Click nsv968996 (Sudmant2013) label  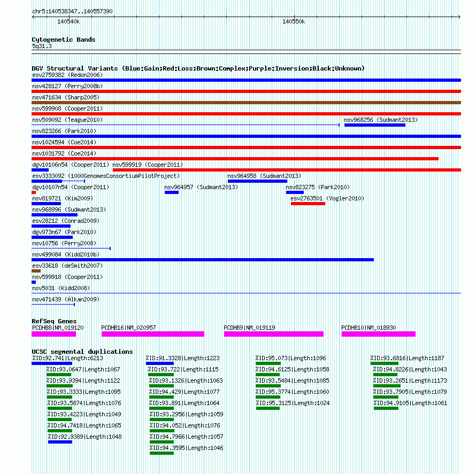pyautogui.click(x=69, y=209)
